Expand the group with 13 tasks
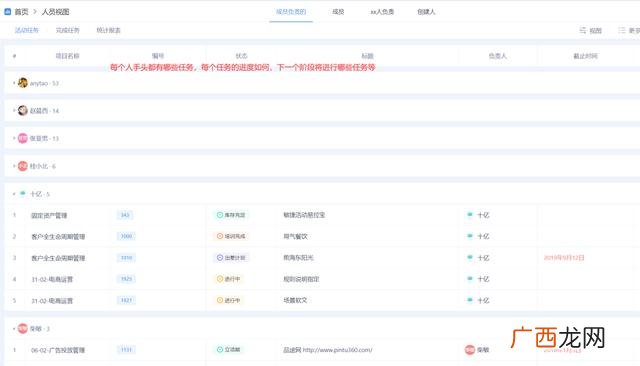Screen dimensions: 640x366 click(14, 138)
